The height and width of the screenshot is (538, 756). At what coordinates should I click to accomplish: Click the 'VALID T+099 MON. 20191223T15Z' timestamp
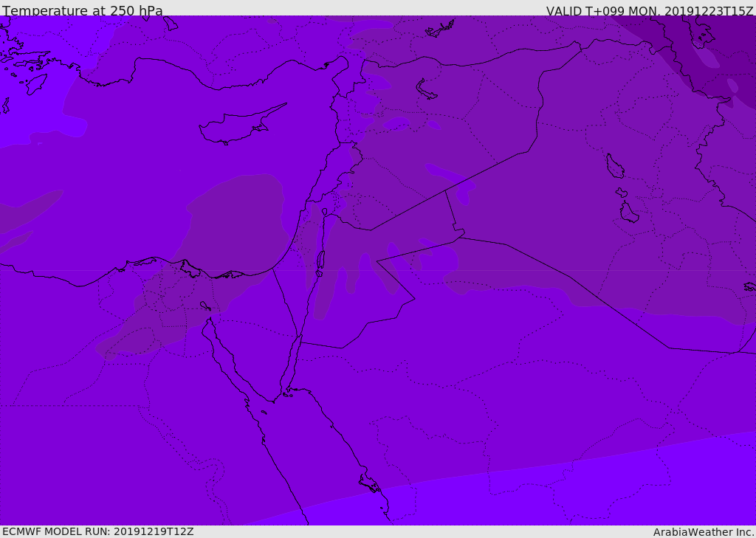[650, 11]
